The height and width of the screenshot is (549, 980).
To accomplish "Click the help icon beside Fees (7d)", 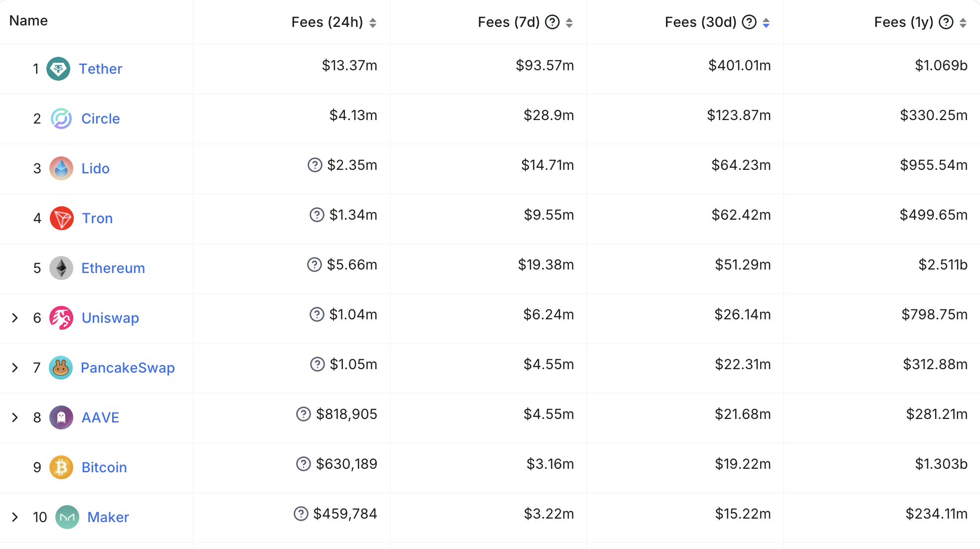I will point(552,22).
